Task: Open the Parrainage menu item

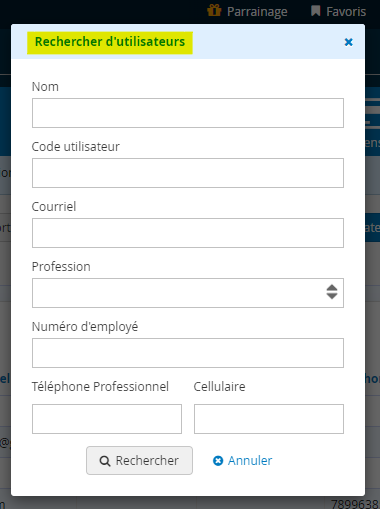Action: tap(247, 11)
